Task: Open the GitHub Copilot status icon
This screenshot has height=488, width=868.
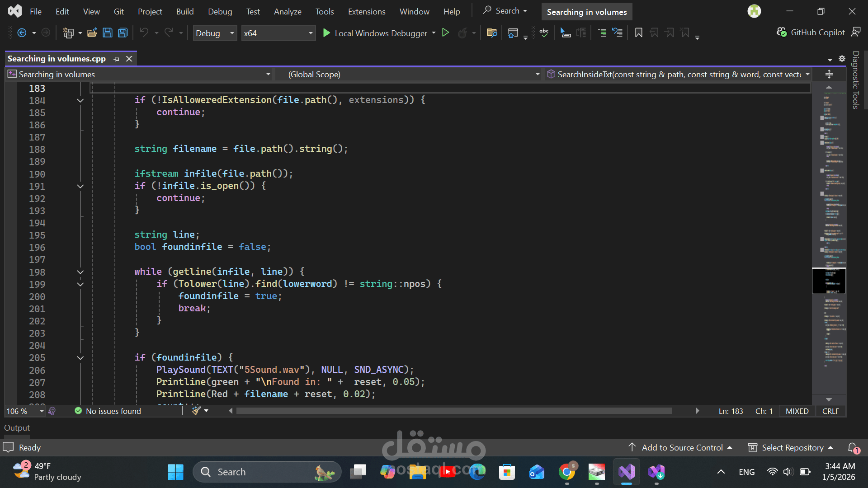Action: pyautogui.click(x=782, y=32)
